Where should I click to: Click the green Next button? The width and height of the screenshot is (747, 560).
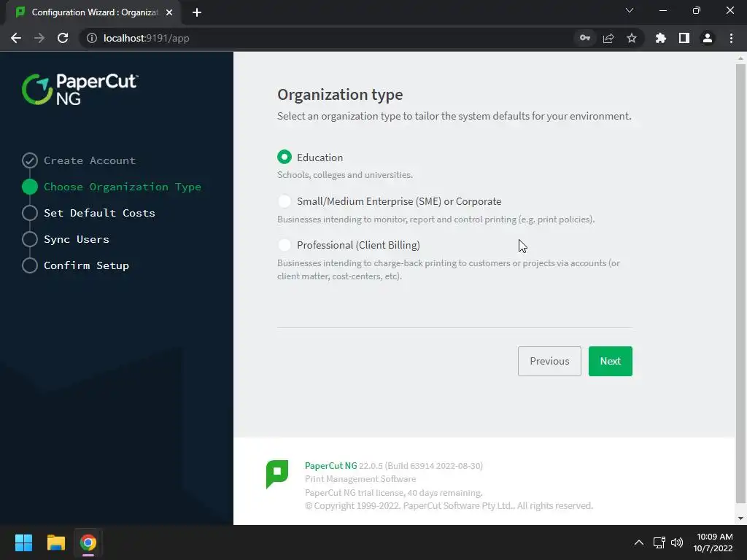(x=611, y=361)
